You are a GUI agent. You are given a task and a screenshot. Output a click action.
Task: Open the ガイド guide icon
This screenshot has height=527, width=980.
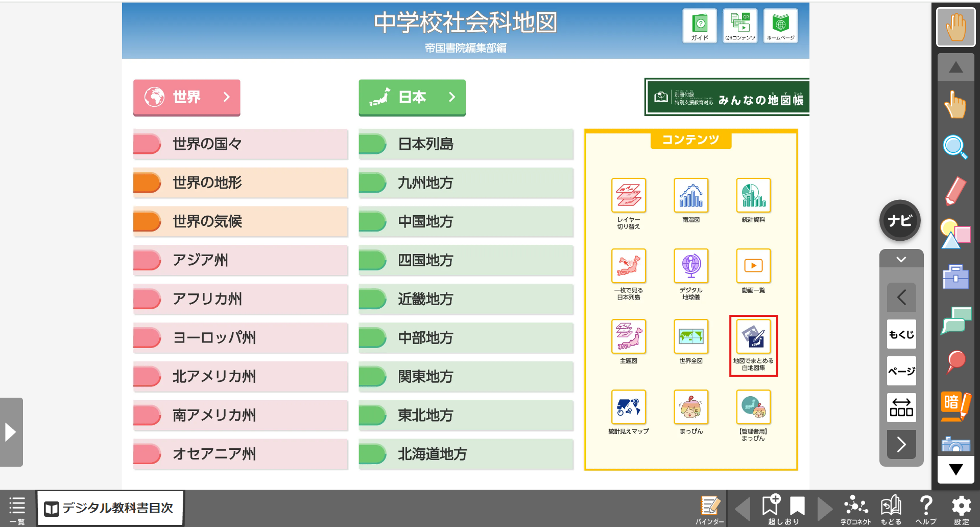point(699,26)
